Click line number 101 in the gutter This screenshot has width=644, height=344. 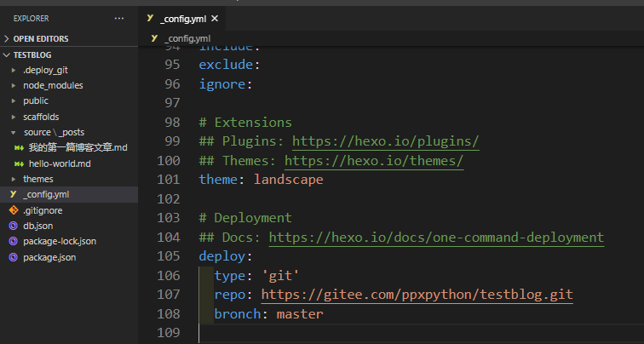pyautogui.click(x=169, y=180)
